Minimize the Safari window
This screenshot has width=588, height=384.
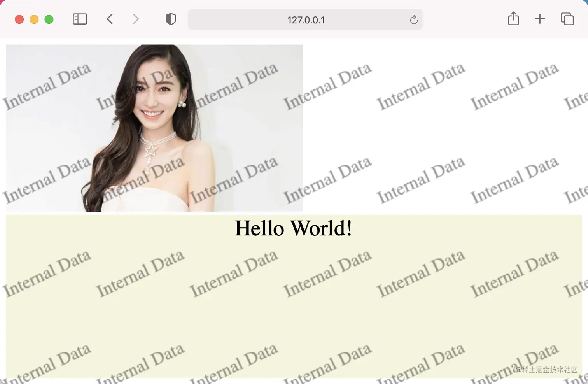(34, 19)
